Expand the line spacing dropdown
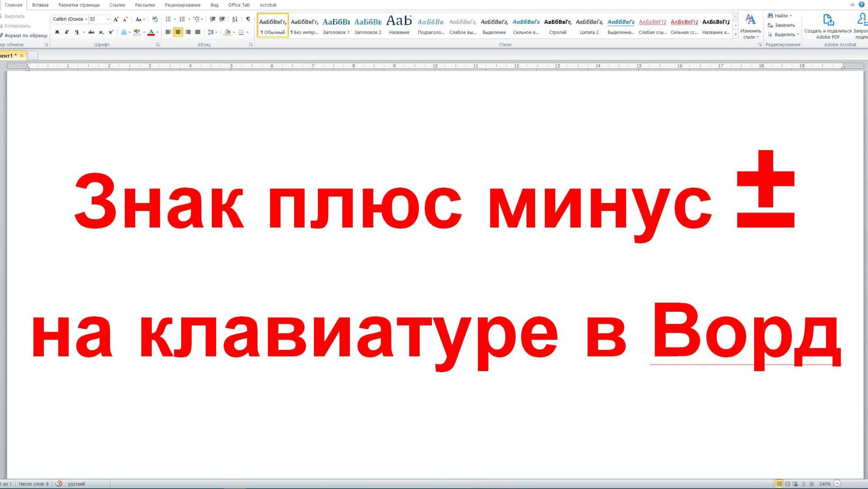868x489 pixels. 216,32
